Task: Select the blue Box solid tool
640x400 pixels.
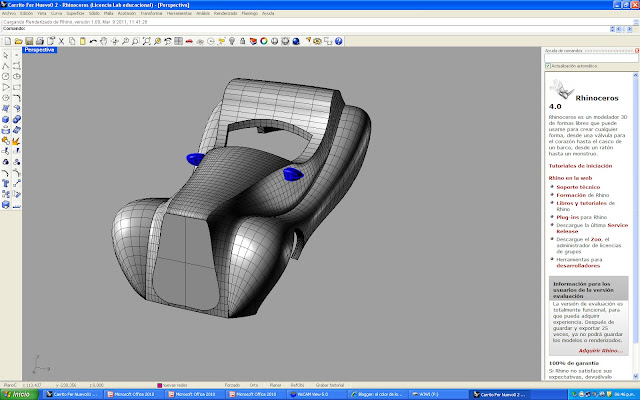Action: (x=6, y=119)
